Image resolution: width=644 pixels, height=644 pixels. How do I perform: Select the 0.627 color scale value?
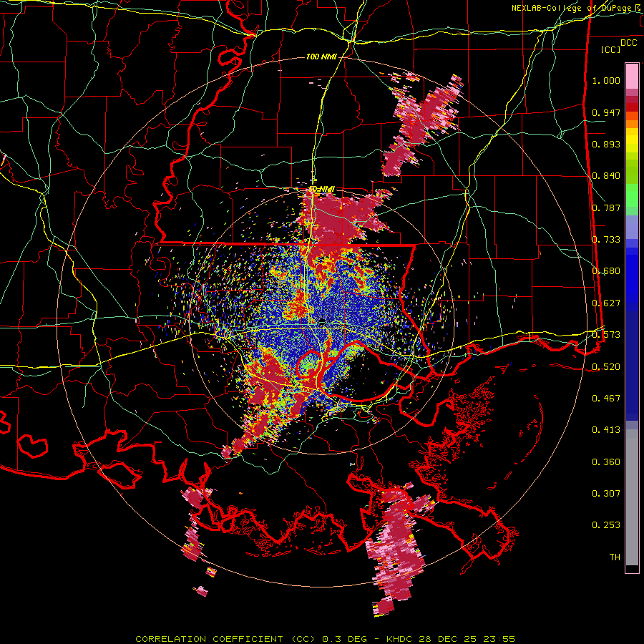point(606,303)
